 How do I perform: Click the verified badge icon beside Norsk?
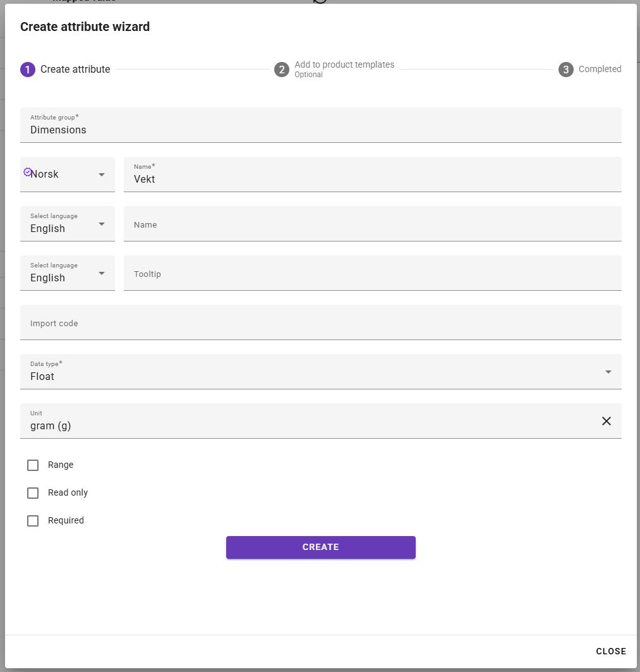(x=27, y=172)
